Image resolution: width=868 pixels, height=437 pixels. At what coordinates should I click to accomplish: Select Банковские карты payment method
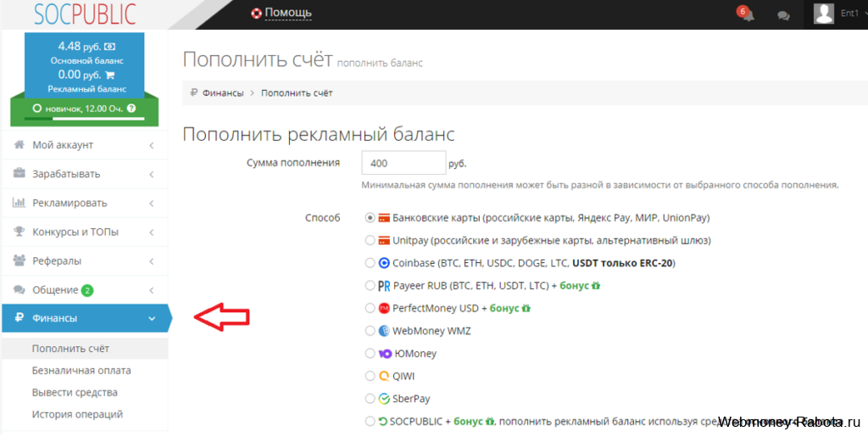click(370, 218)
